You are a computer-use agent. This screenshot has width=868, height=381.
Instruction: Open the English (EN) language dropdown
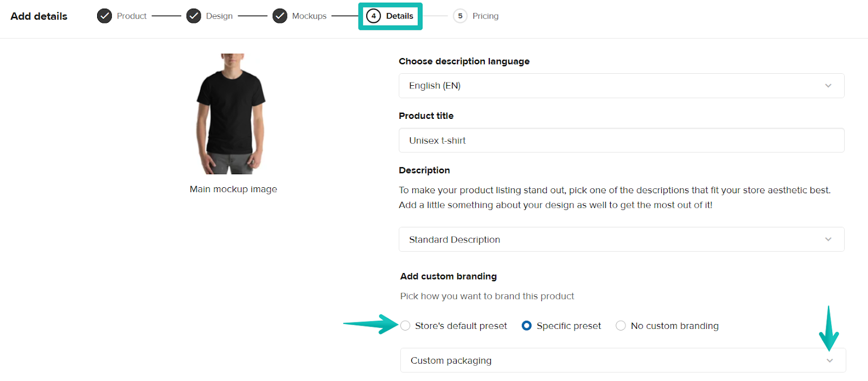click(x=621, y=86)
